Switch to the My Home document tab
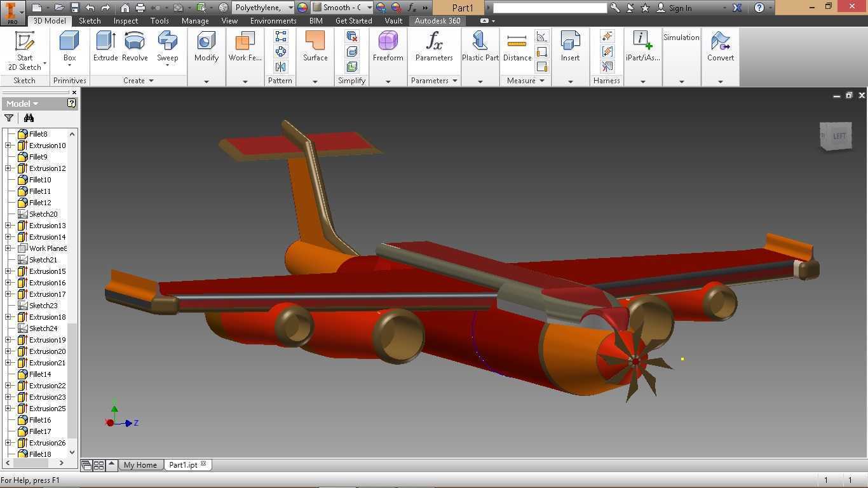The image size is (868, 488). click(140, 464)
